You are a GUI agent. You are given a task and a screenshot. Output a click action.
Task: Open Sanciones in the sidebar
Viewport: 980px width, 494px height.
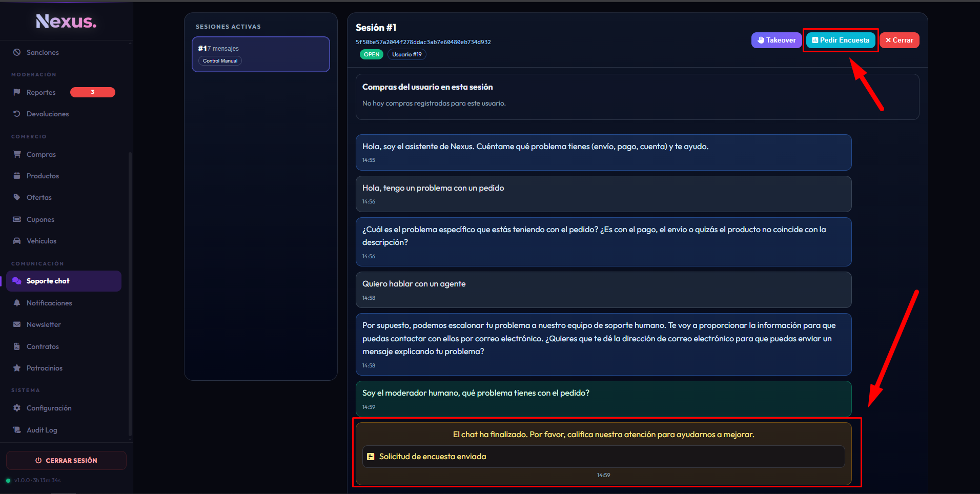point(64,52)
